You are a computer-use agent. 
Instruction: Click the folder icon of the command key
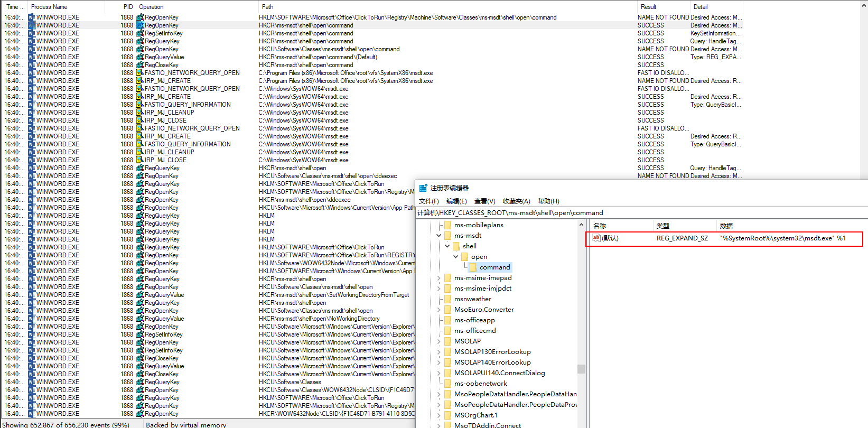click(473, 267)
